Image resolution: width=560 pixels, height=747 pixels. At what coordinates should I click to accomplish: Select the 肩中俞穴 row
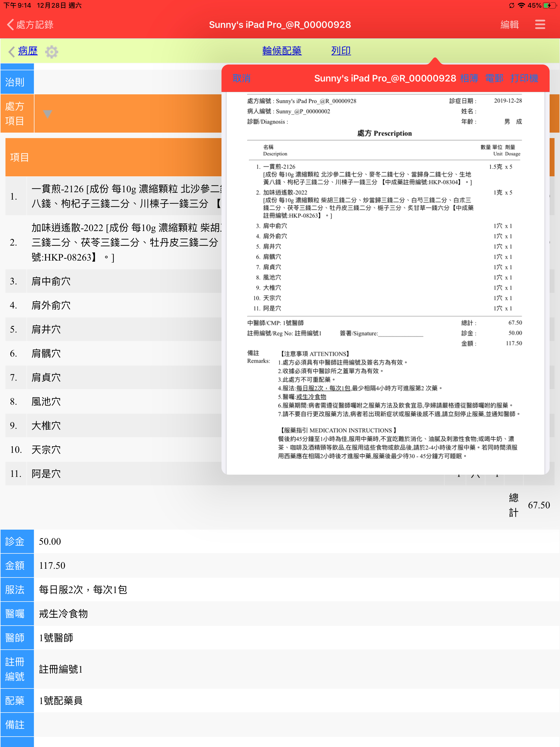[x=113, y=281]
